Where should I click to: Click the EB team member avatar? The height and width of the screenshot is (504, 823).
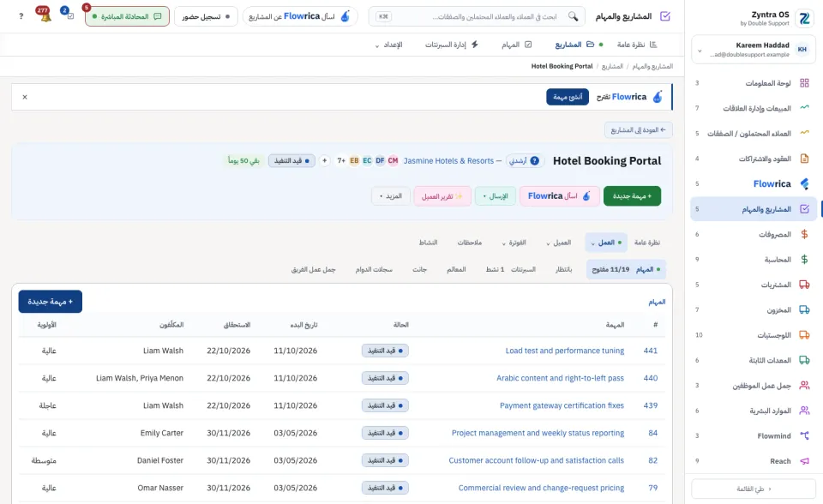(x=354, y=160)
